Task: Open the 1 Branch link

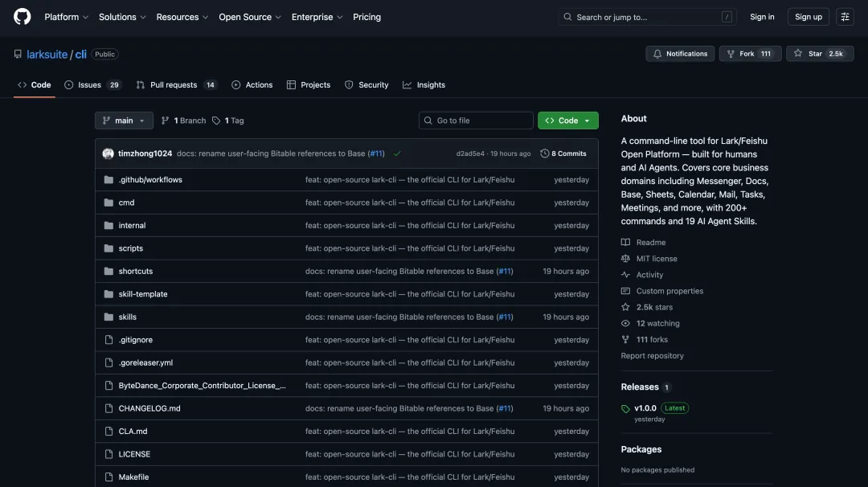Action: pyautogui.click(x=183, y=121)
